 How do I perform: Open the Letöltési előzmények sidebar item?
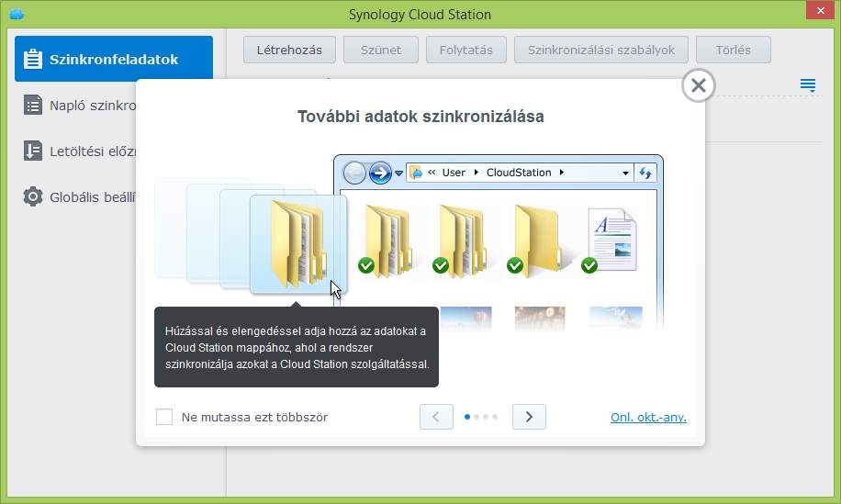point(79,151)
